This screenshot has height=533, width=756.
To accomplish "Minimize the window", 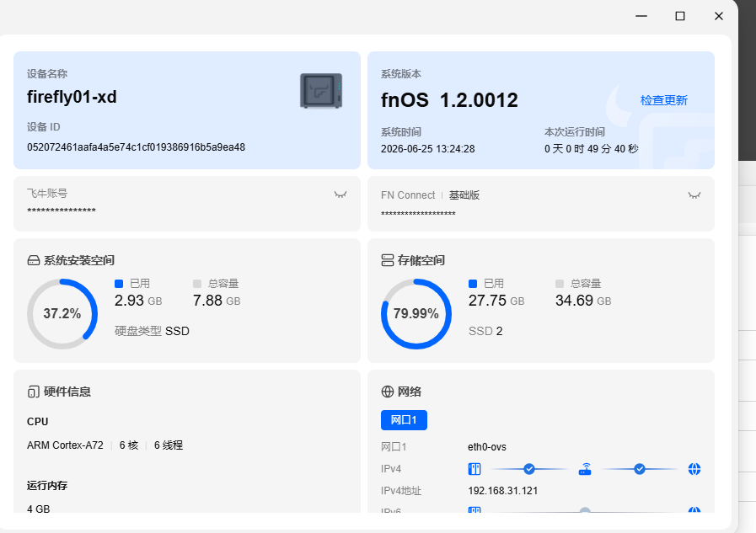I will point(641,16).
